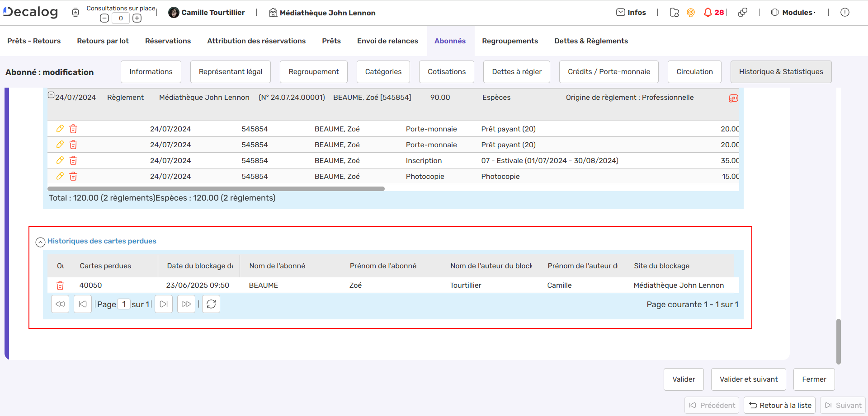
Task: Refresh the lost cards list
Action: pos(211,304)
